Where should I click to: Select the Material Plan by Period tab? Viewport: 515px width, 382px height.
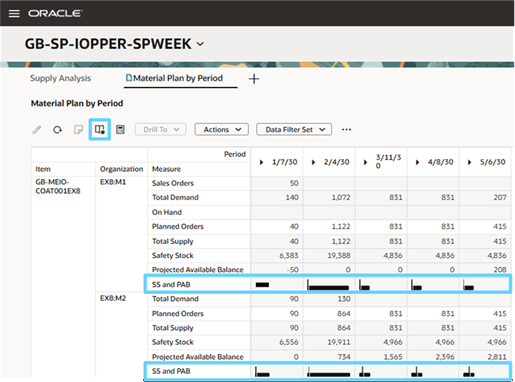[x=174, y=78]
